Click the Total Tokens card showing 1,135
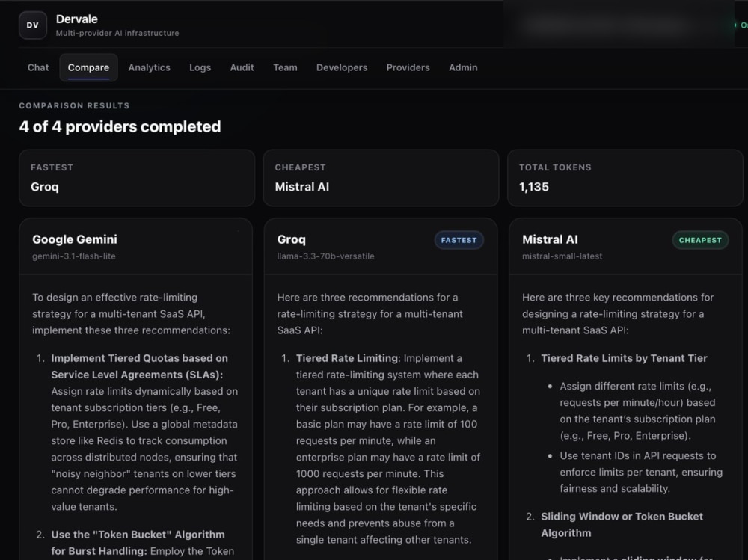The width and height of the screenshot is (748, 560). [x=625, y=178]
